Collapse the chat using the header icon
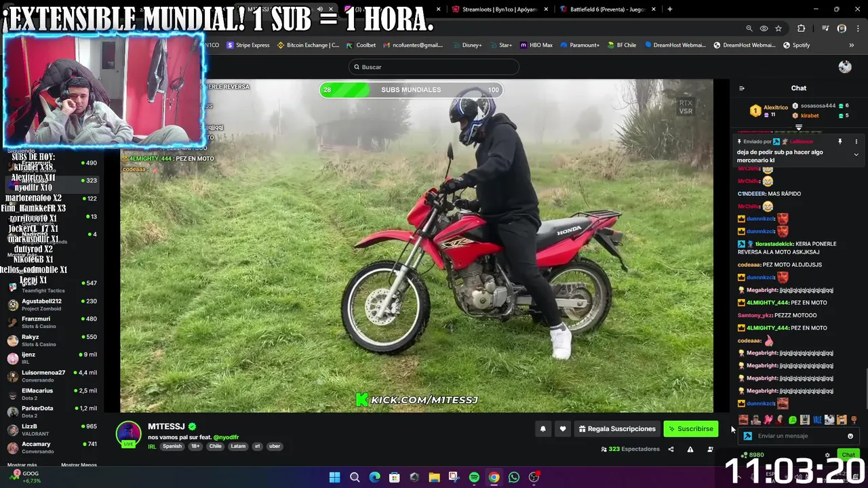The height and width of the screenshot is (488, 868). (741, 88)
